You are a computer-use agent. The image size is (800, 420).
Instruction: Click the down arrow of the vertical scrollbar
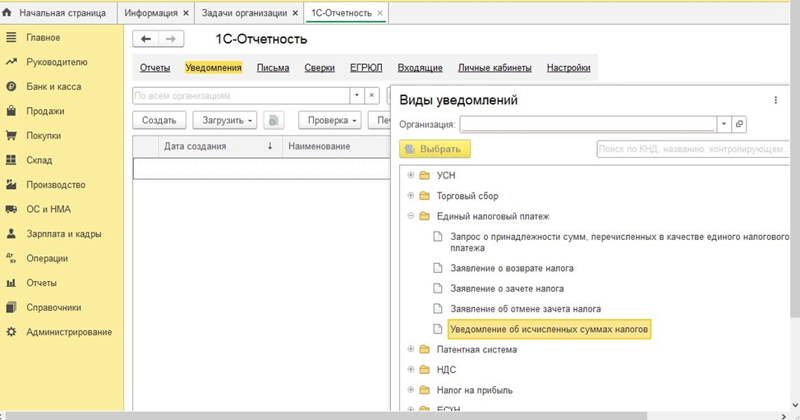(x=795, y=406)
